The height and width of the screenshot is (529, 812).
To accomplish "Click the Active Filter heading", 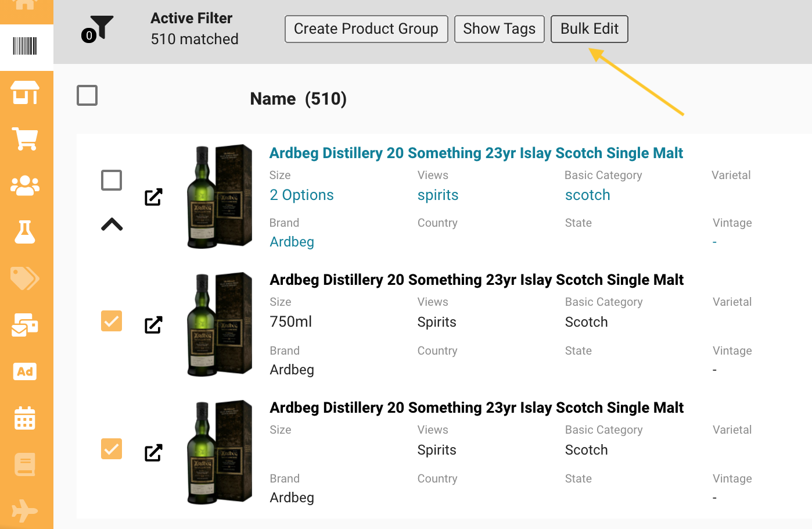I will click(192, 18).
